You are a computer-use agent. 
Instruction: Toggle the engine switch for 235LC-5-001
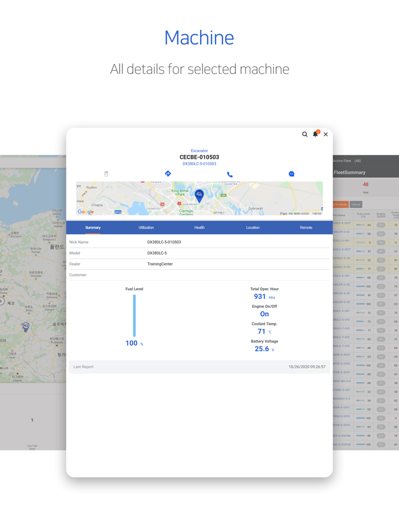pos(381,277)
